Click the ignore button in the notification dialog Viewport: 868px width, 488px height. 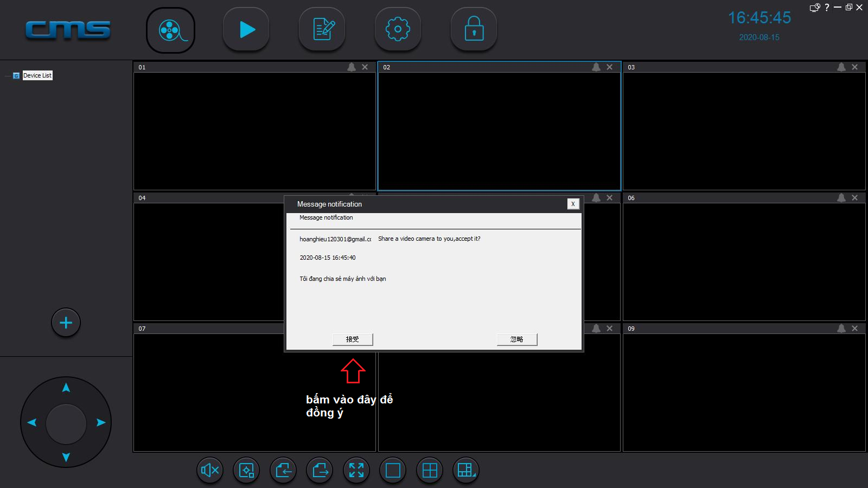pyautogui.click(x=517, y=339)
